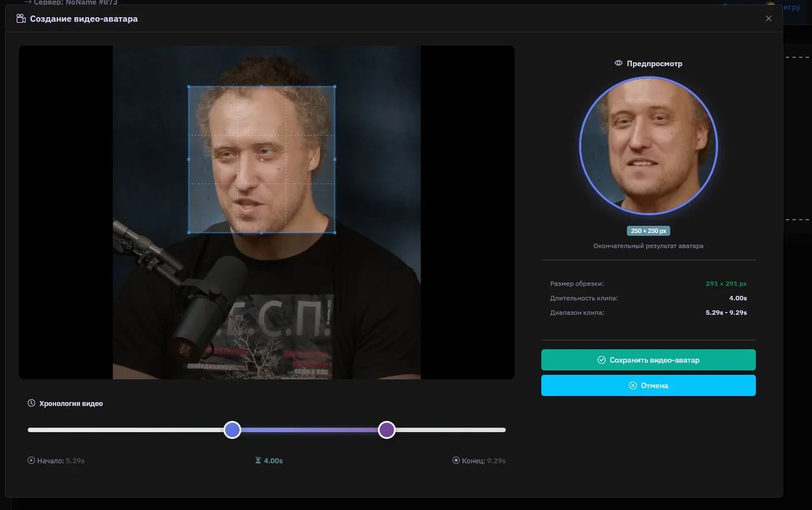The image size is (812, 510).
Task: Click the play icon next to Начало
Action: [x=31, y=461]
